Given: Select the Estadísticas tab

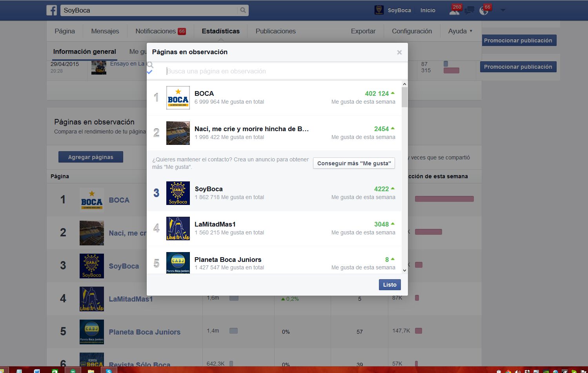Looking at the screenshot, I should click(x=220, y=31).
